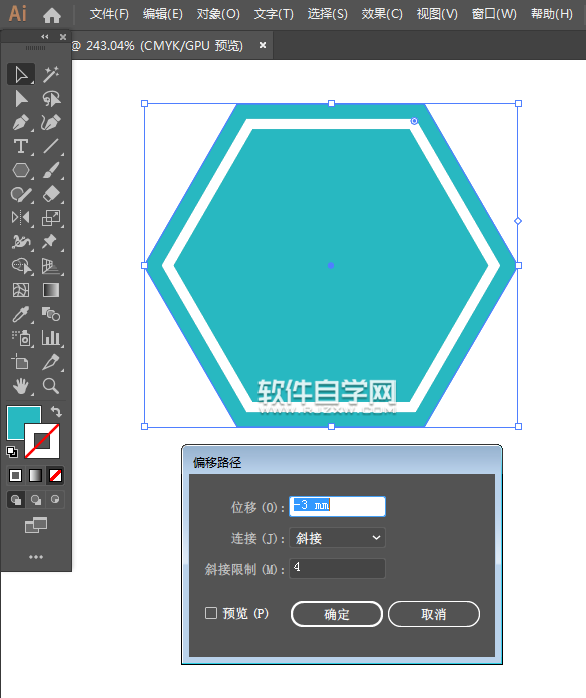Image resolution: width=586 pixels, height=698 pixels.
Task: Activate the Hand tool
Action: tap(20, 386)
